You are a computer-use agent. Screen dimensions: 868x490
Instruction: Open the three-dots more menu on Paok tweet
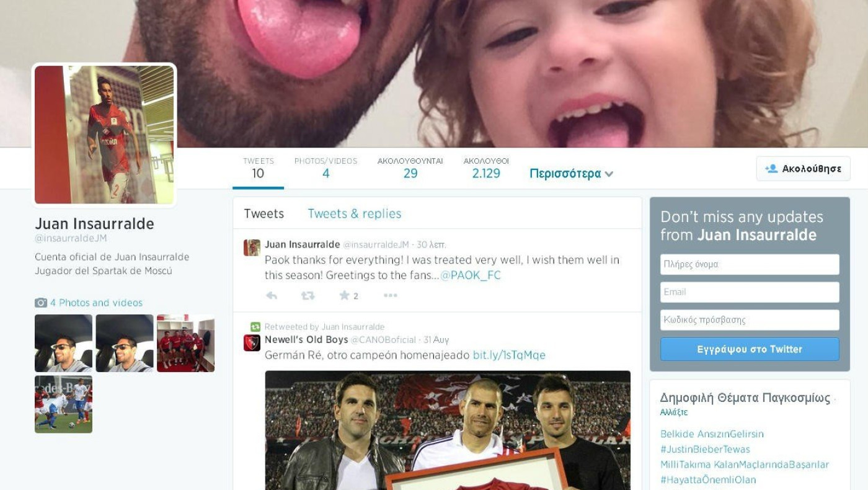[x=390, y=295]
